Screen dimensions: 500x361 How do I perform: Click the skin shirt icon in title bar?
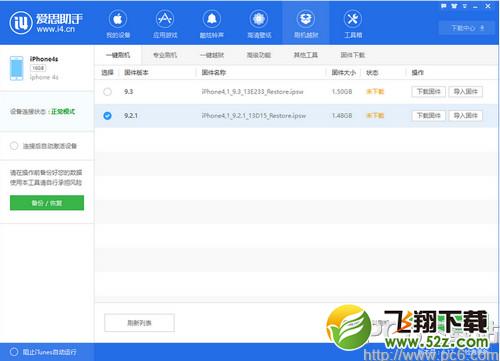(x=454, y=6)
